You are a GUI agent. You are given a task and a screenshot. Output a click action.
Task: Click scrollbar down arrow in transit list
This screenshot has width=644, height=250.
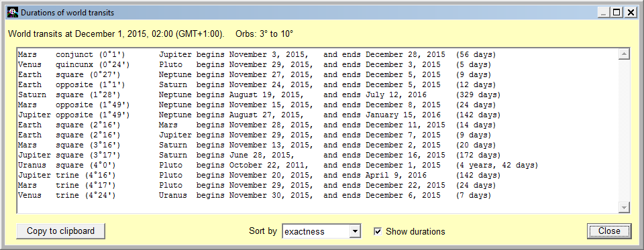click(x=624, y=207)
